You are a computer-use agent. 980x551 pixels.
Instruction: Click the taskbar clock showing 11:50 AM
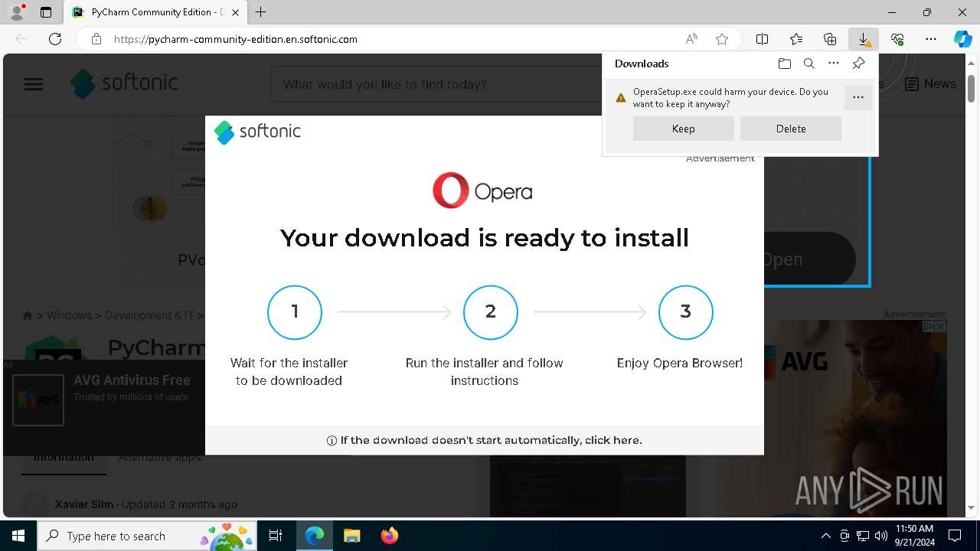point(914,536)
